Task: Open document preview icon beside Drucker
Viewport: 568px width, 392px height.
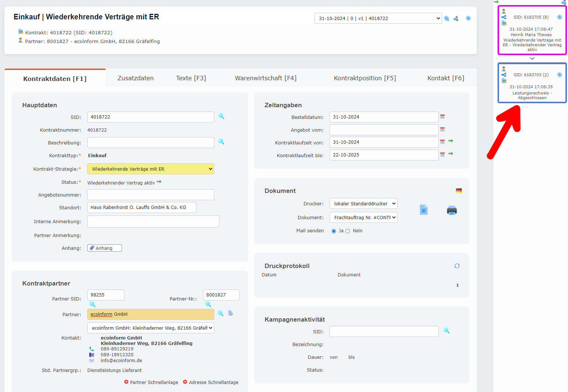Action: click(x=423, y=210)
